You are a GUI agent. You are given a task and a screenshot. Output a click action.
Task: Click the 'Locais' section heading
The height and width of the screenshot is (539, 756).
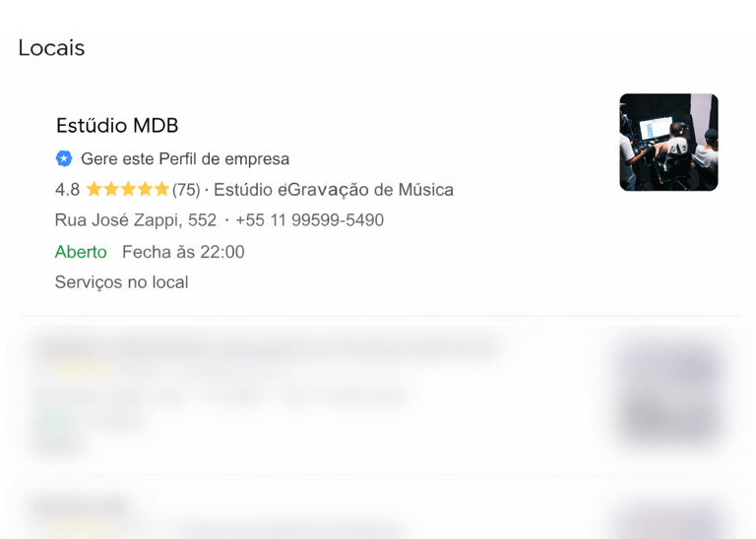click(51, 47)
